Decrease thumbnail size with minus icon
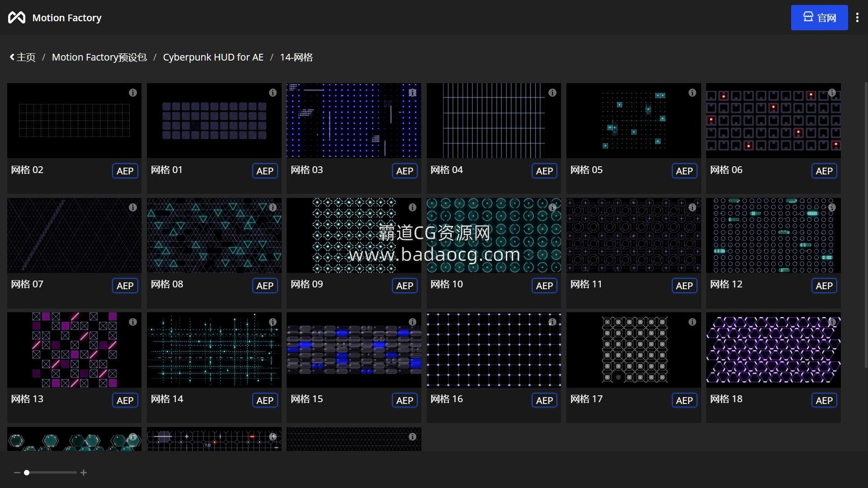This screenshot has width=868, height=488. 17,473
